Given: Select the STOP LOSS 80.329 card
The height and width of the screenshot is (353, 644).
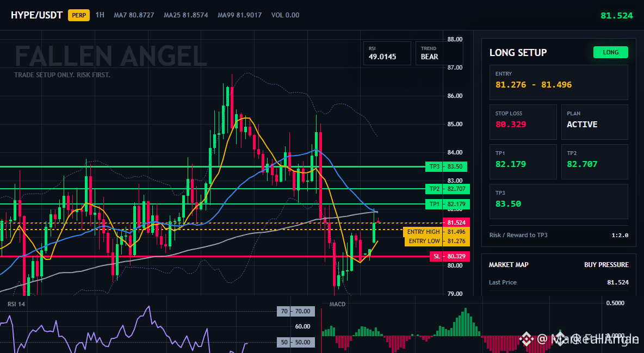Looking at the screenshot, I should pos(523,122).
